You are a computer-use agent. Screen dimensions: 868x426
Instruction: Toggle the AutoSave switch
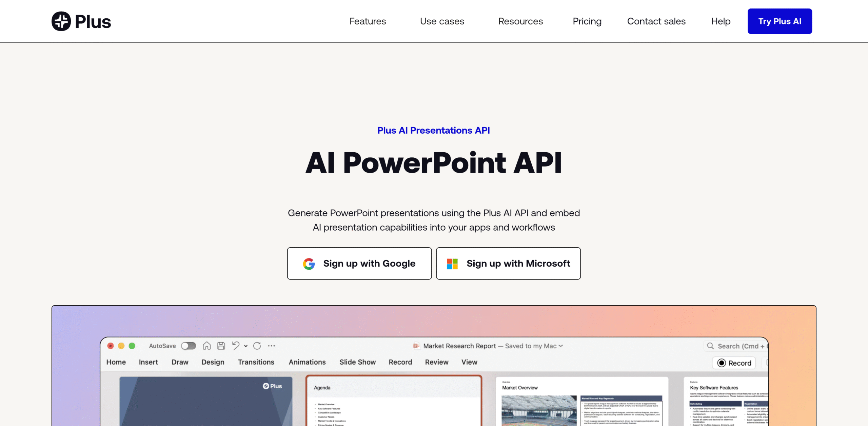click(189, 346)
